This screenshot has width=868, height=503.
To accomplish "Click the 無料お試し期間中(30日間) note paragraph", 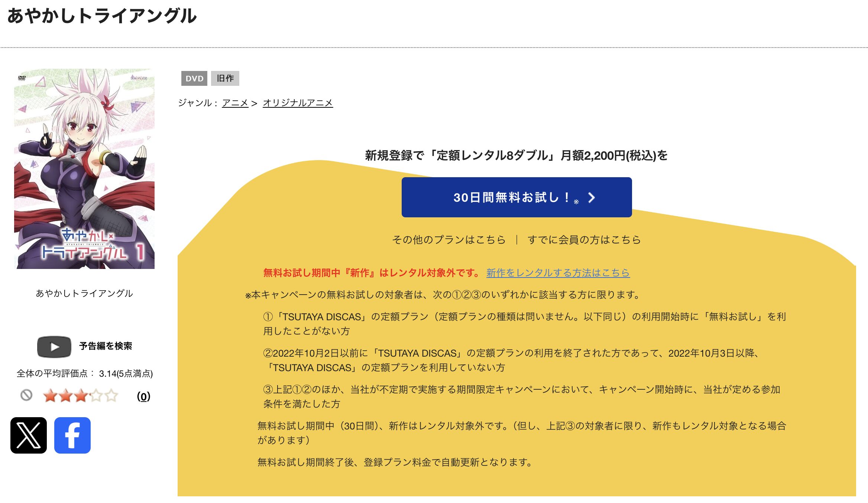I will click(x=522, y=433).
